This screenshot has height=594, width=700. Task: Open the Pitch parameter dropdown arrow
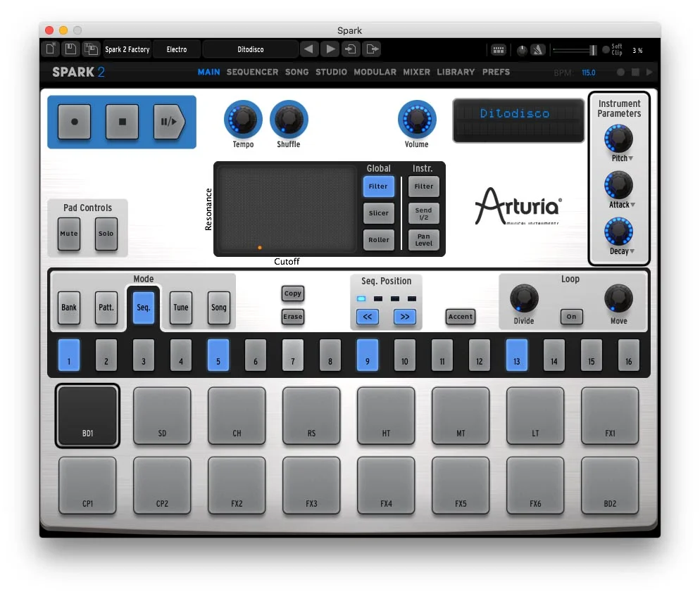pos(631,158)
